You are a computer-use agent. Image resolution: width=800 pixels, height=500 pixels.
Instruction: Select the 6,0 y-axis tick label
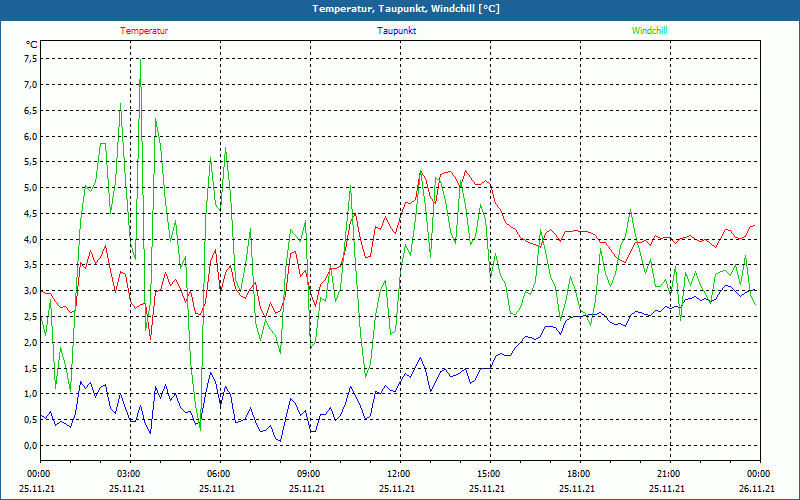coord(30,136)
